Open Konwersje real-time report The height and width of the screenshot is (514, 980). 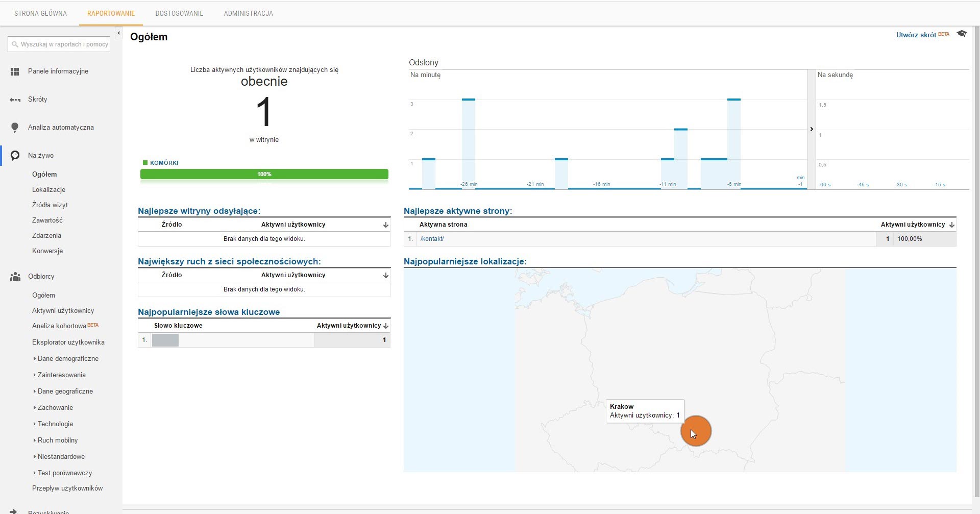point(47,251)
